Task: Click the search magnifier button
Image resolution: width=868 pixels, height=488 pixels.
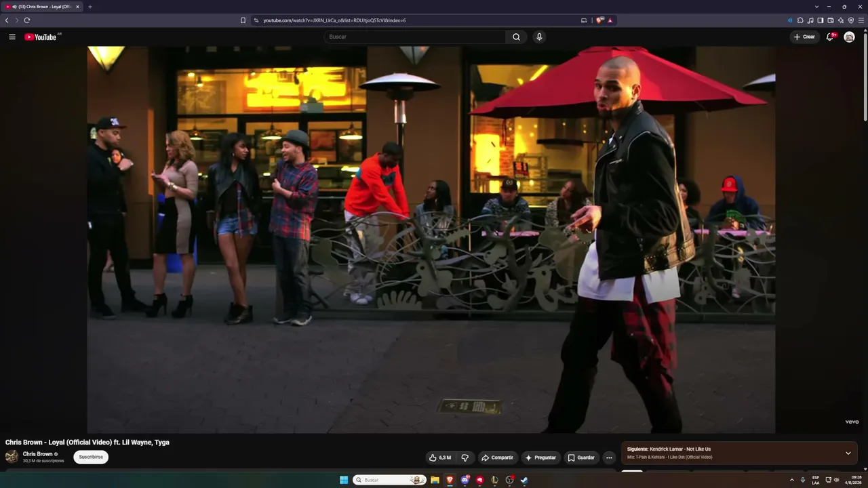Action: click(516, 37)
